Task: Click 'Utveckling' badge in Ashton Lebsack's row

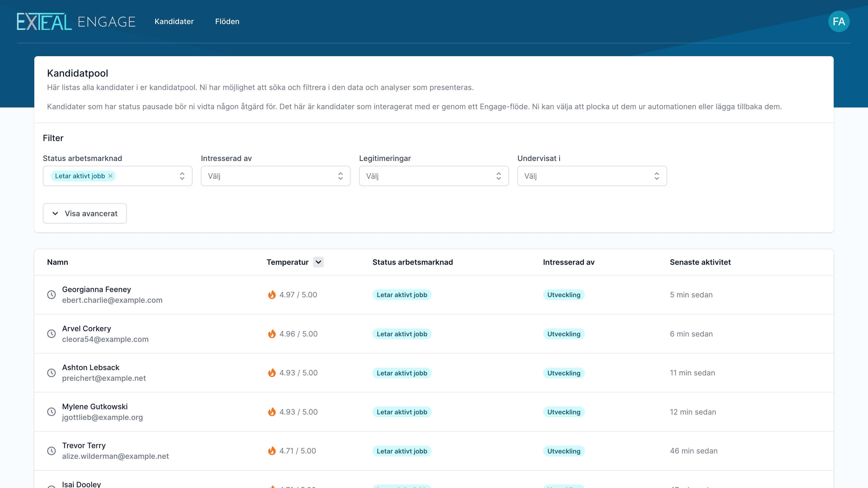Action: pos(564,373)
